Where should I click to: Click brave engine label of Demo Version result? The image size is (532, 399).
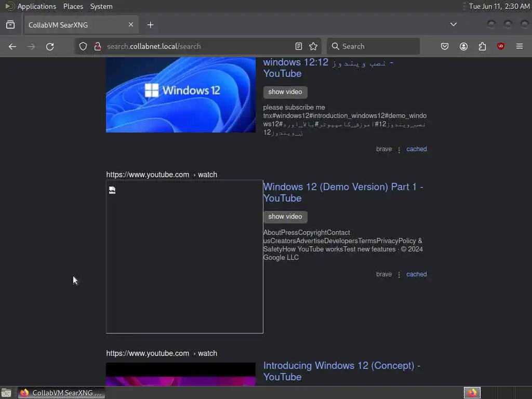point(384,274)
